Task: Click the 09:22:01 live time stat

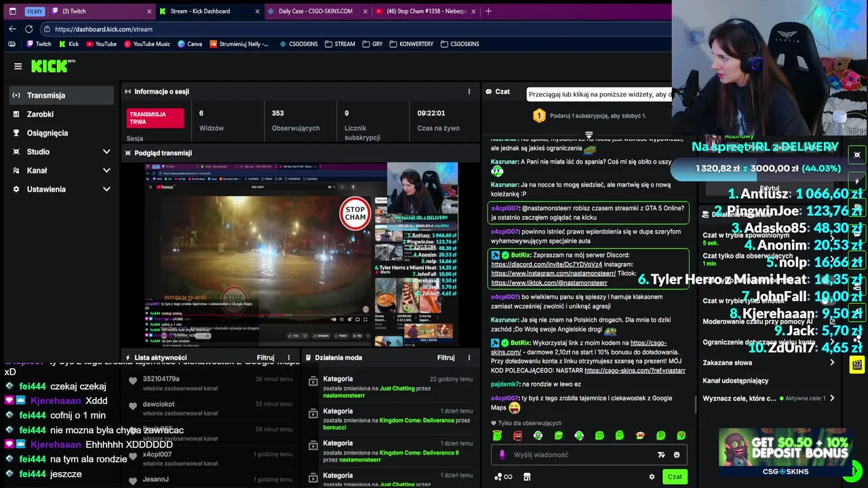Action: [x=438, y=120]
